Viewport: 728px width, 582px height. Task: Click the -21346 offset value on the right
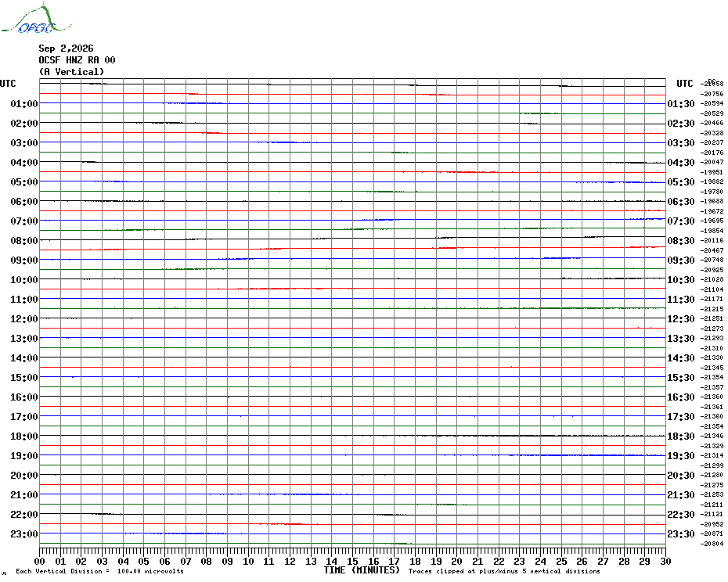[x=712, y=436]
